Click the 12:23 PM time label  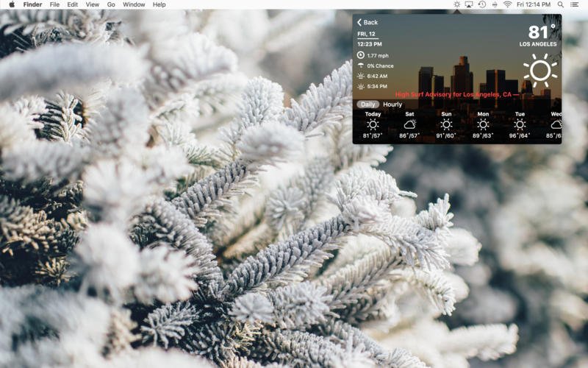[x=370, y=44]
